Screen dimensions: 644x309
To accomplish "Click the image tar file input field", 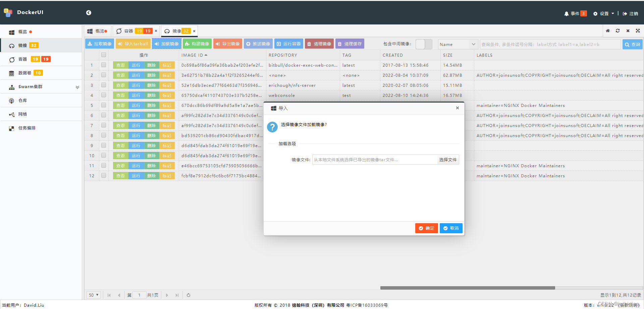I will pyautogui.click(x=375, y=160).
